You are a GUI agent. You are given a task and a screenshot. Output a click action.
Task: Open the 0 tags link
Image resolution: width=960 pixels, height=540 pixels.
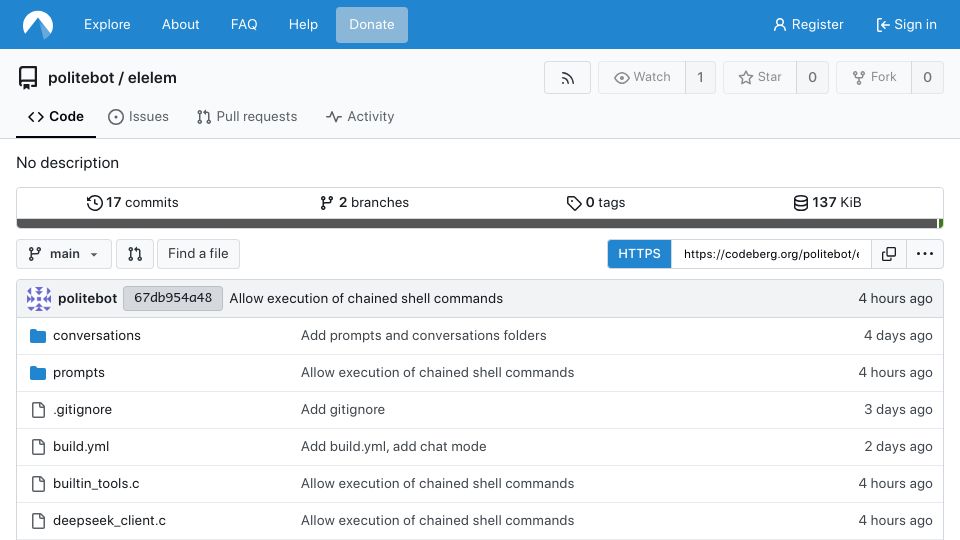pos(596,203)
